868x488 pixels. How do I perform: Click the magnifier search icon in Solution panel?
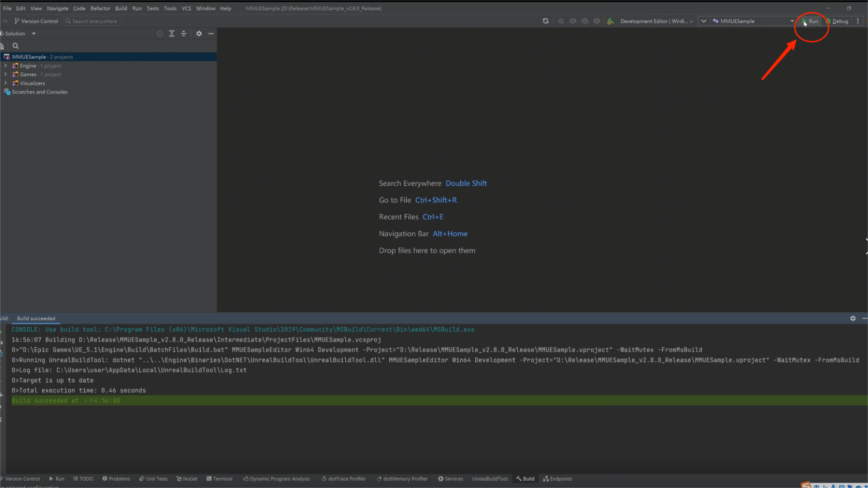(15, 46)
